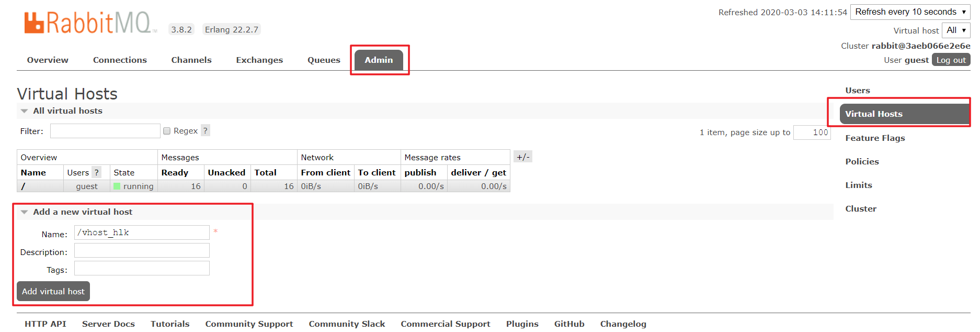Click the green running state indicator
This screenshot has width=980, height=332.
tap(117, 186)
